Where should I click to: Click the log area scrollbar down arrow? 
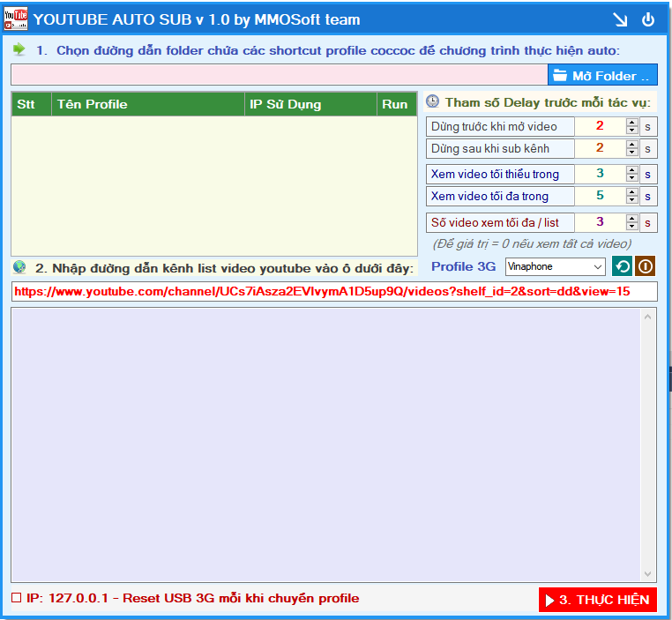[650, 573]
